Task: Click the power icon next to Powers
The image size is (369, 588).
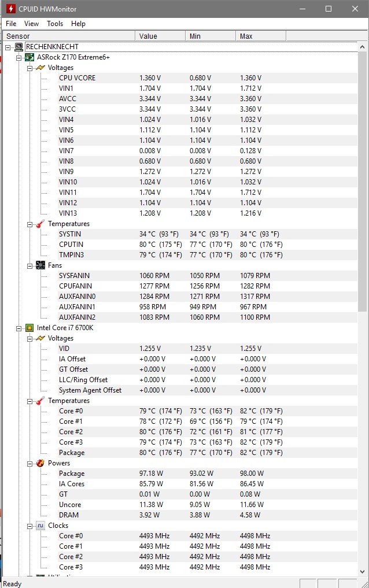Action: 40,463
